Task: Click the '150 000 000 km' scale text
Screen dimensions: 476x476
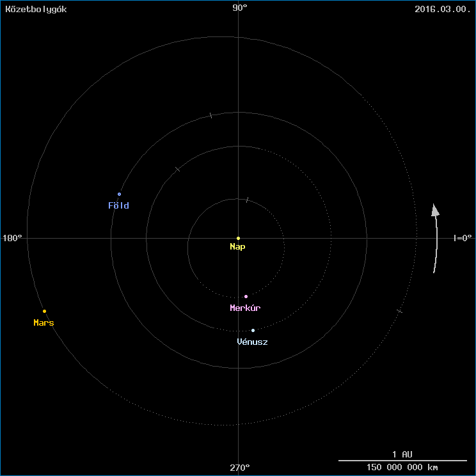Action: click(402, 467)
